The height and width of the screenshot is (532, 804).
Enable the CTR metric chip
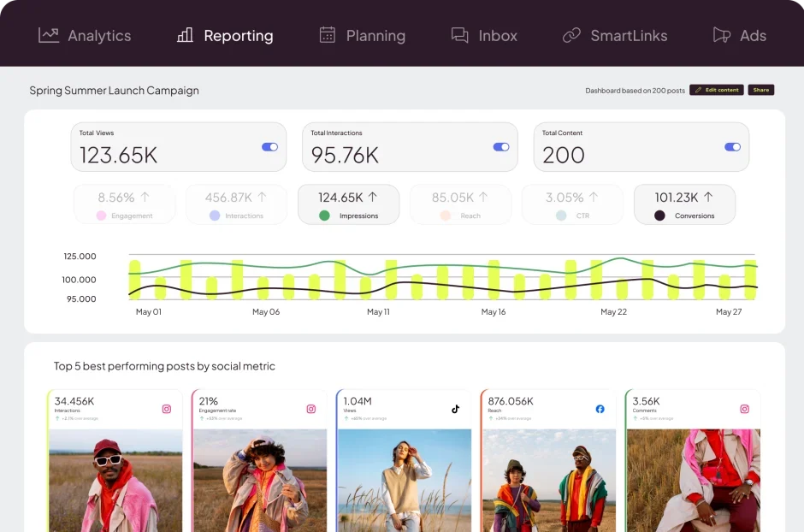pyautogui.click(x=572, y=204)
